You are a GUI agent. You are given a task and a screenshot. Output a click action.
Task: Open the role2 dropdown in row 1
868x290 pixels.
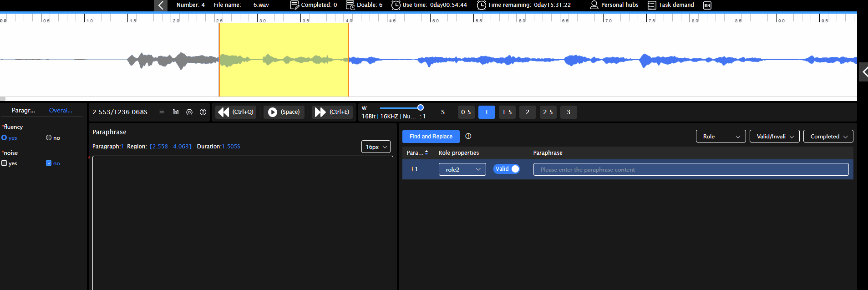click(x=462, y=169)
